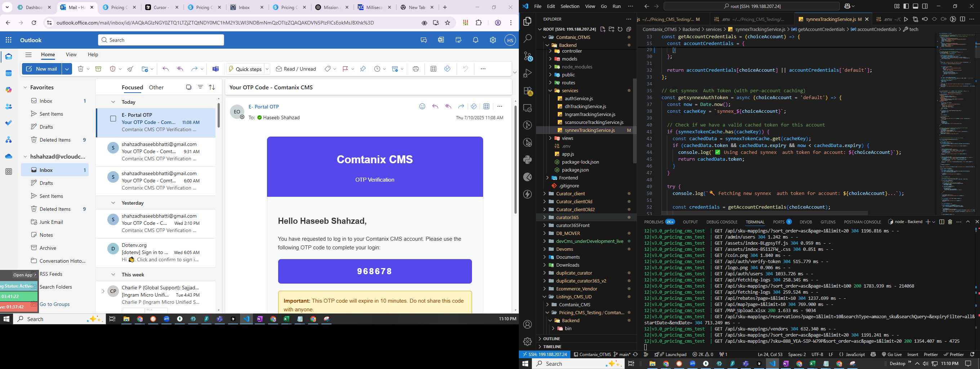The width and height of the screenshot is (980, 369).
Task: Open Junk Email folder
Action: click(x=51, y=222)
